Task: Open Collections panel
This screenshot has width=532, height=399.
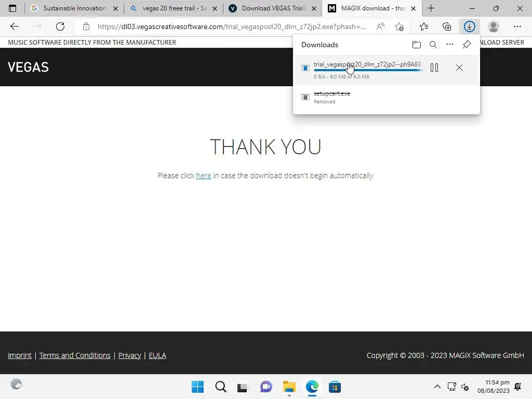Action: (x=447, y=26)
